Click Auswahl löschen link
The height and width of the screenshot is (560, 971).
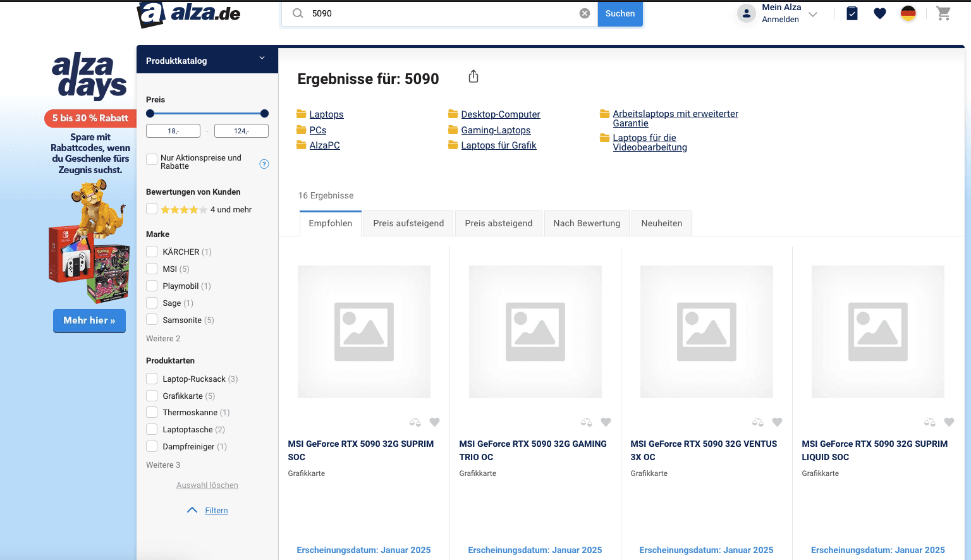click(x=207, y=485)
